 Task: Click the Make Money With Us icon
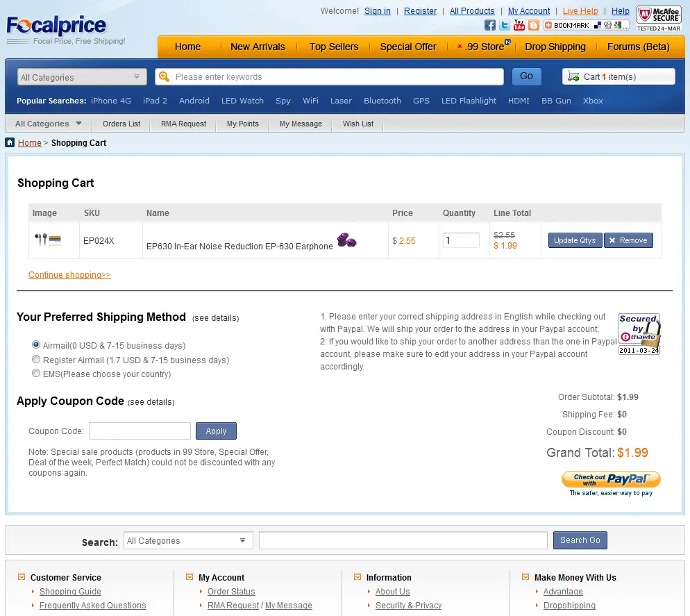pos(525,577)
